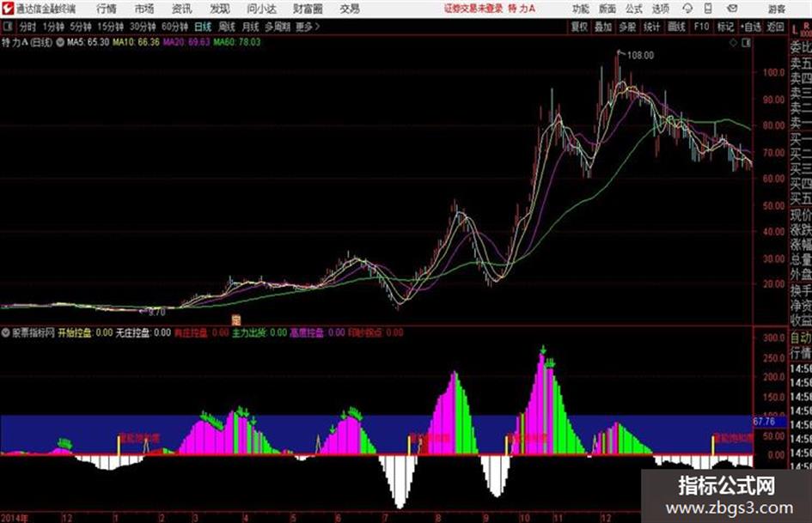The width and height of the screenshot is (812, 523).
Task: Open the 功能 menu
Action: (x=580, y=9)
